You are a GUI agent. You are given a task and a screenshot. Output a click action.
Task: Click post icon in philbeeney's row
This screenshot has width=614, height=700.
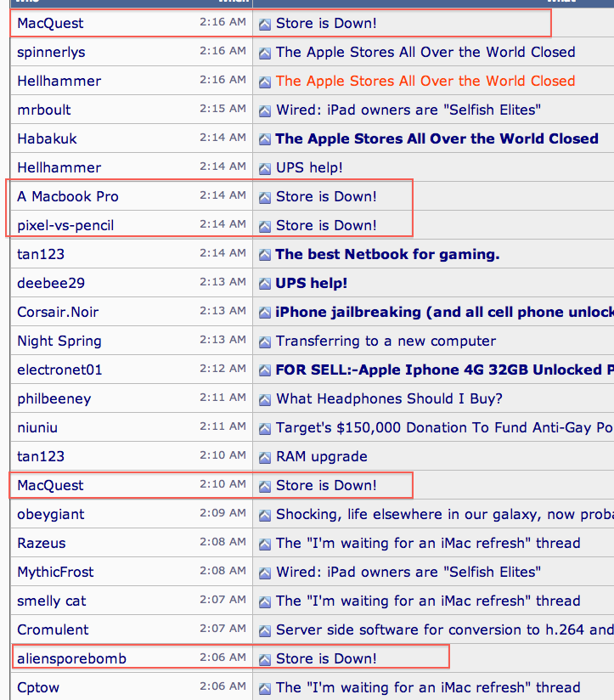265,400
